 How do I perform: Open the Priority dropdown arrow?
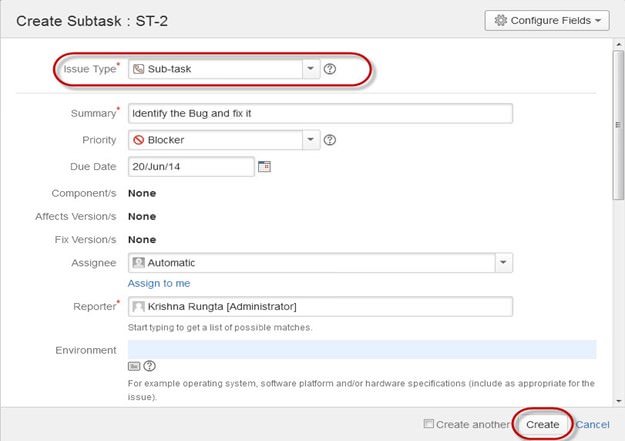tap(310, 140)
